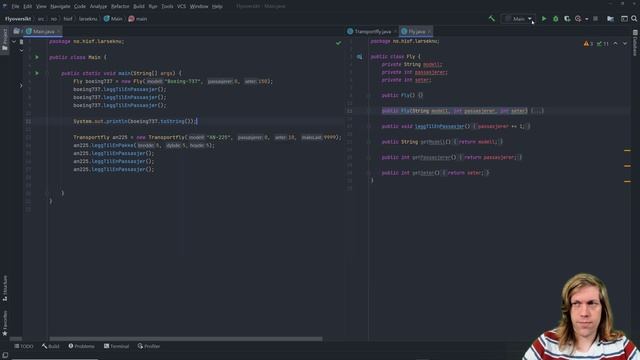Switch to the Main.java editor tab

[x=43, y=31]
